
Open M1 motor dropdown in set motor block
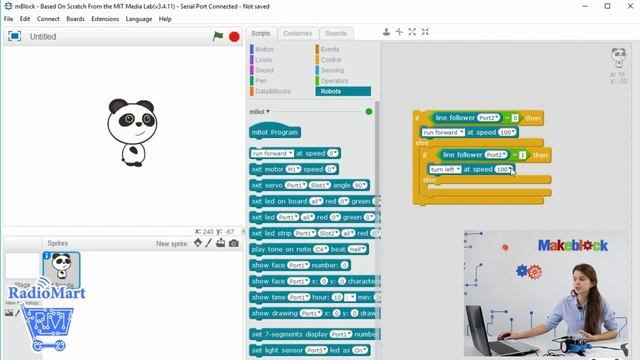click(293, 169)
